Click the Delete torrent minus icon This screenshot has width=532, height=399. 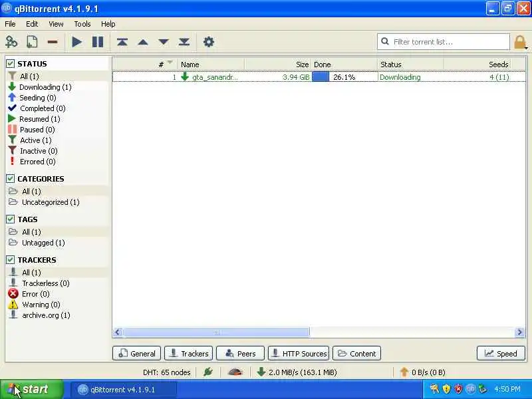(x=53, y=42)
